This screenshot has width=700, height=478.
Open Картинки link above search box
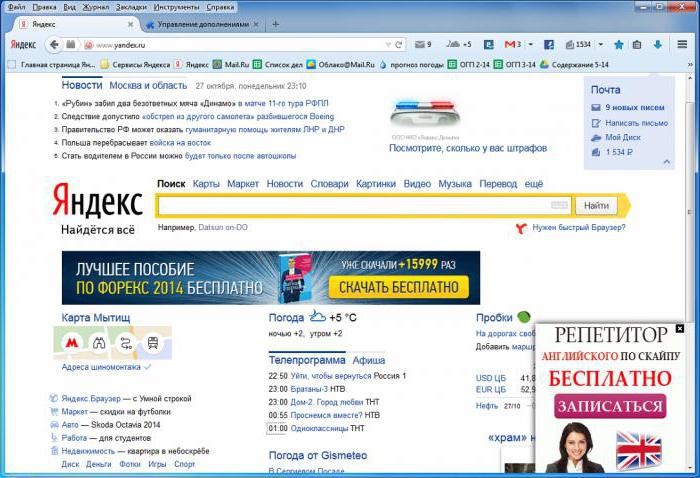(376, 184)
